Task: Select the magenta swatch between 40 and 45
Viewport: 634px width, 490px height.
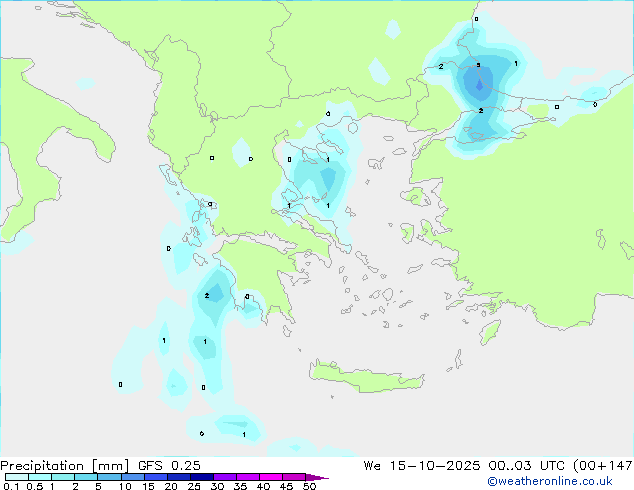Action: click(x=271, y=477)
